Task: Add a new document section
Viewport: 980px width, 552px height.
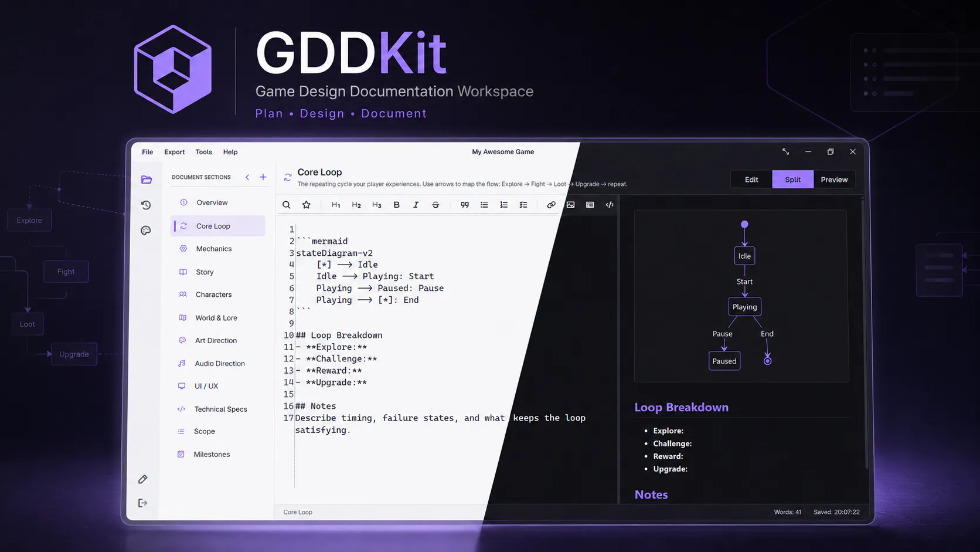Action: tap(263, 177)
